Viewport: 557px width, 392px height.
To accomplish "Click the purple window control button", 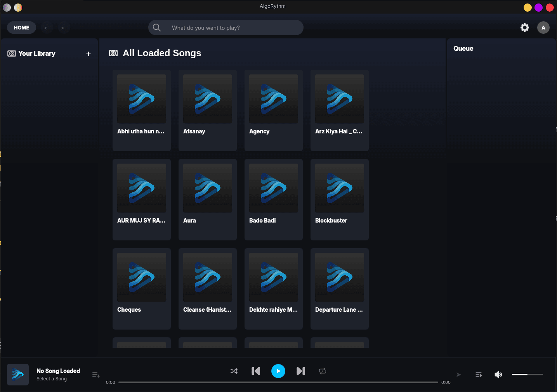I will pos(538,7).
